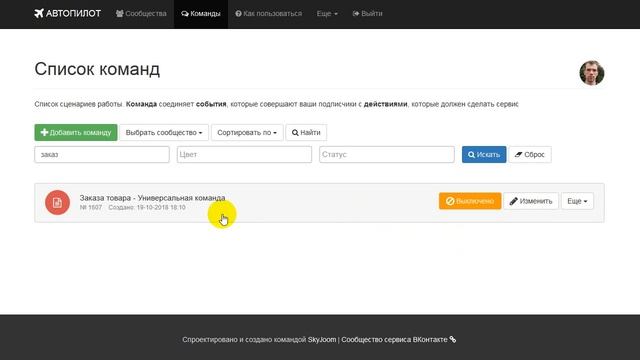The height and width of the screenshot is (360, 640).
Task: Open the Команды nav tab
Action: point(201,13)
